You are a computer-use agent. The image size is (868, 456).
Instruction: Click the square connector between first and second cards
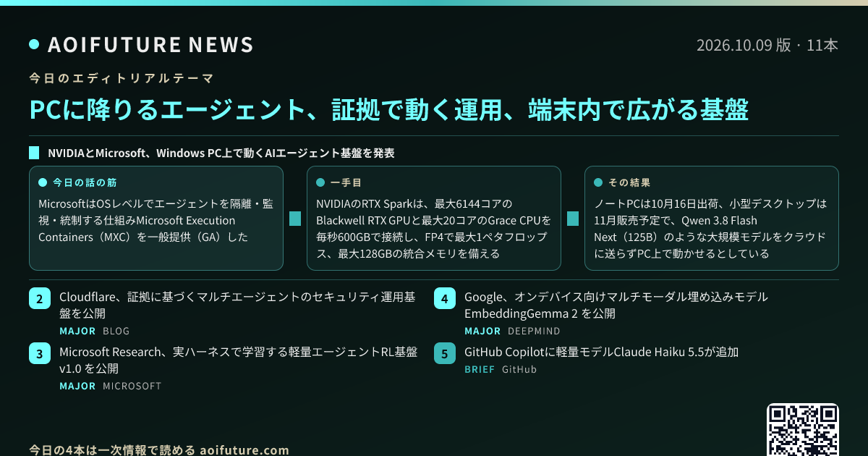[295, 219]
